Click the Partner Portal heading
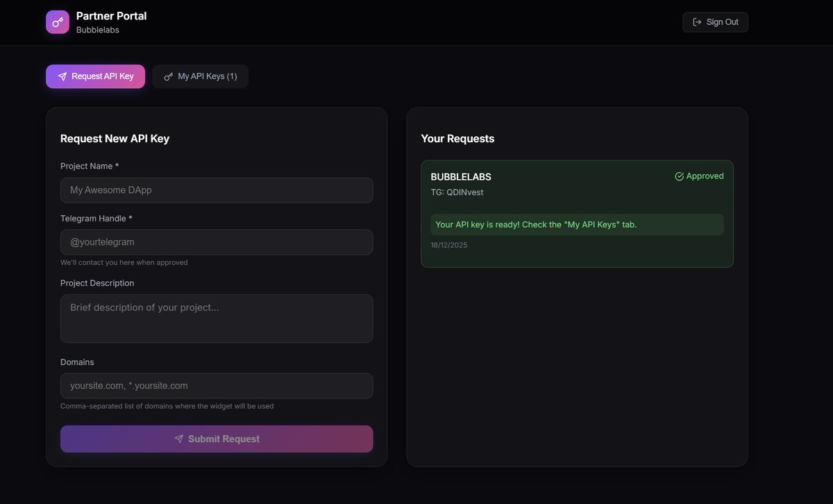The width and height of the screenshot is (833, 504). pos(111,16)
